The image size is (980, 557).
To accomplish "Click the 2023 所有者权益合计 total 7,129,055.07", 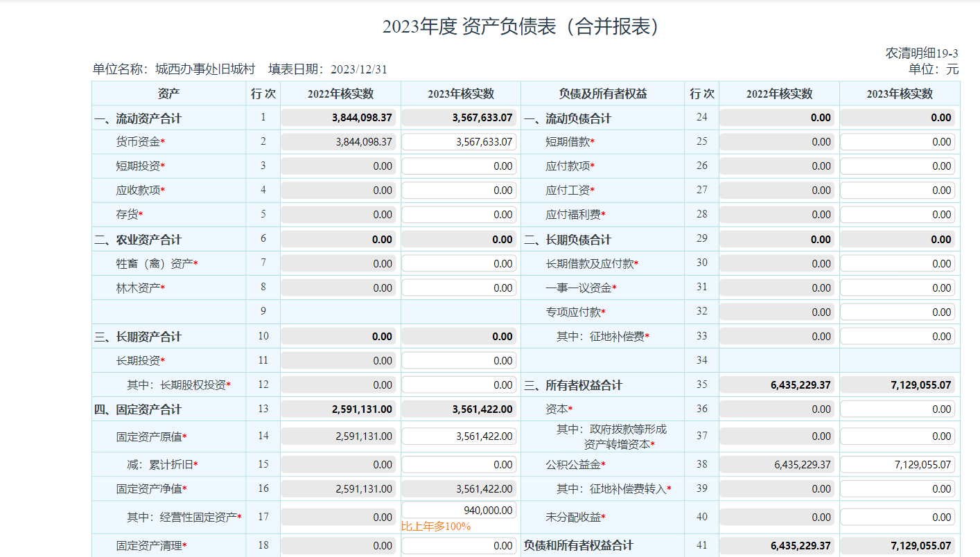I will click(898, 385).
